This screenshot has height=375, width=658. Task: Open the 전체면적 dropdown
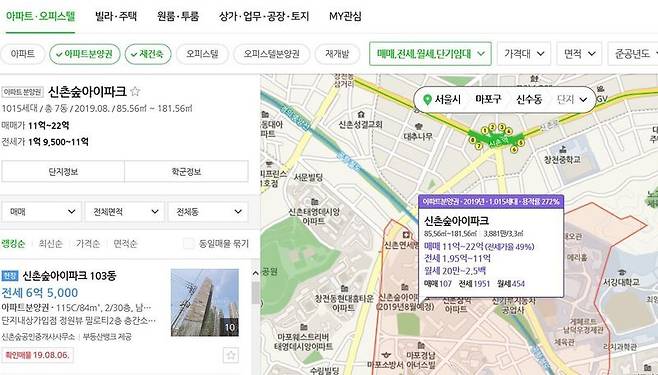[x=124, y=212]
